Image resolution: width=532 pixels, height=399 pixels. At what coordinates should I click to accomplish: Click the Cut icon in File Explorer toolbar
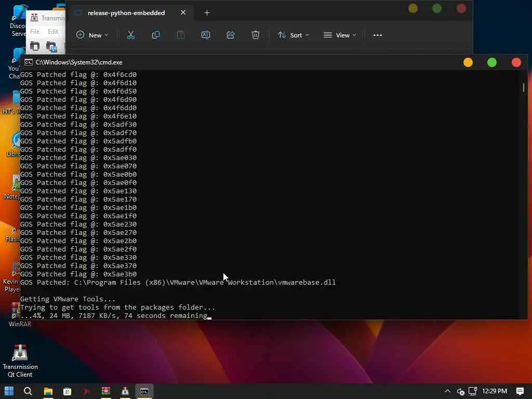[x=130, y=35]
